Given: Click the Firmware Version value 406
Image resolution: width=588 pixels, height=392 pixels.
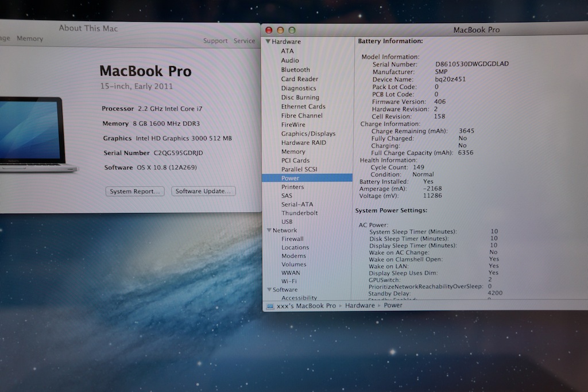Looking at the screenshot, I should point(440,102).
